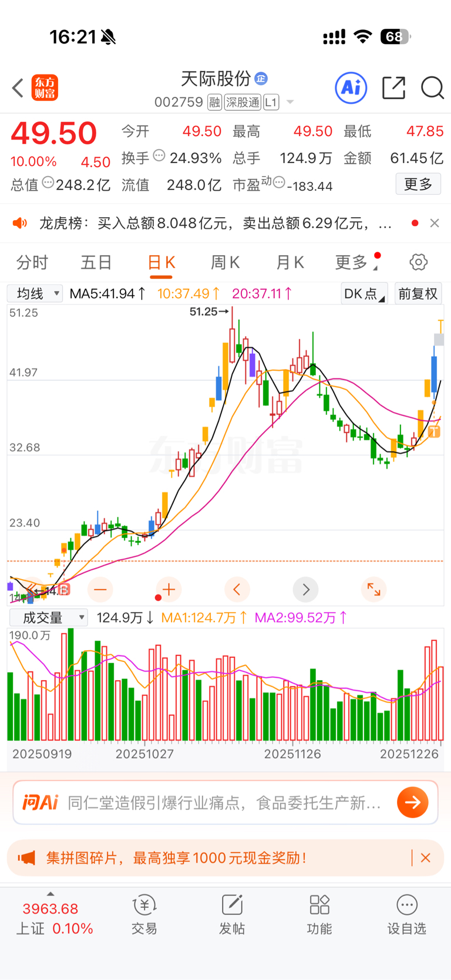The height and width of the screenshot is (980, 451).
Task: Tap the 问Ai input field
Action: tap(225, 802)
